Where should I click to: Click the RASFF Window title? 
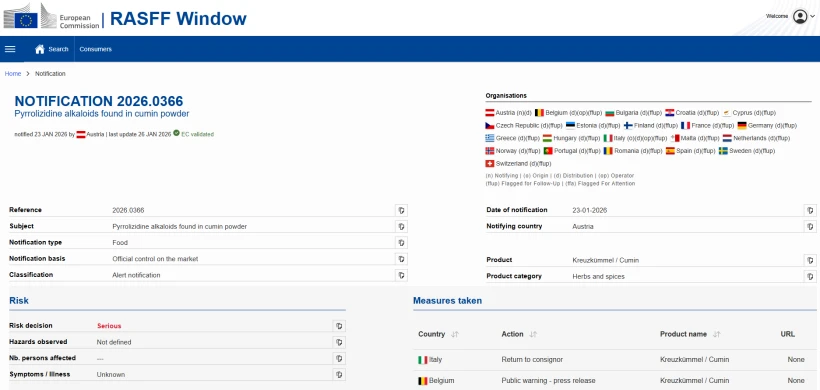point(178,19)
